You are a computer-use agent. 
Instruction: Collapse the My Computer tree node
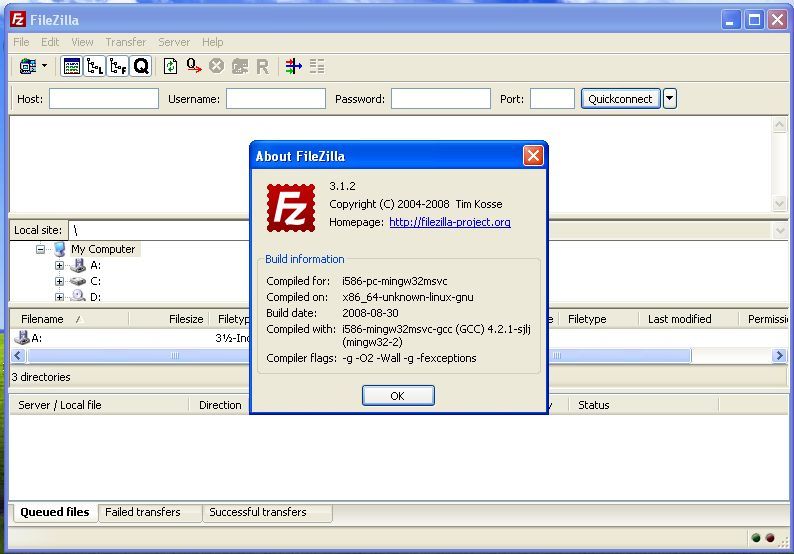click(x=41, y=249)
